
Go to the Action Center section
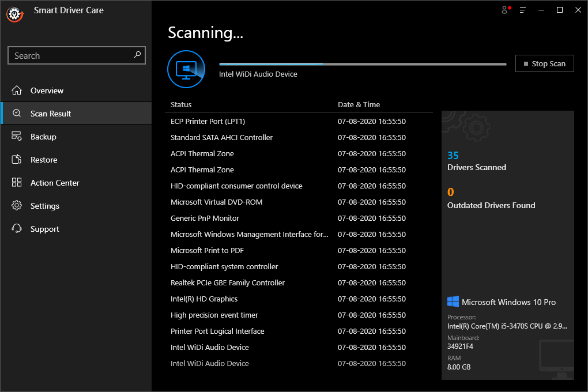click(55, 183)
